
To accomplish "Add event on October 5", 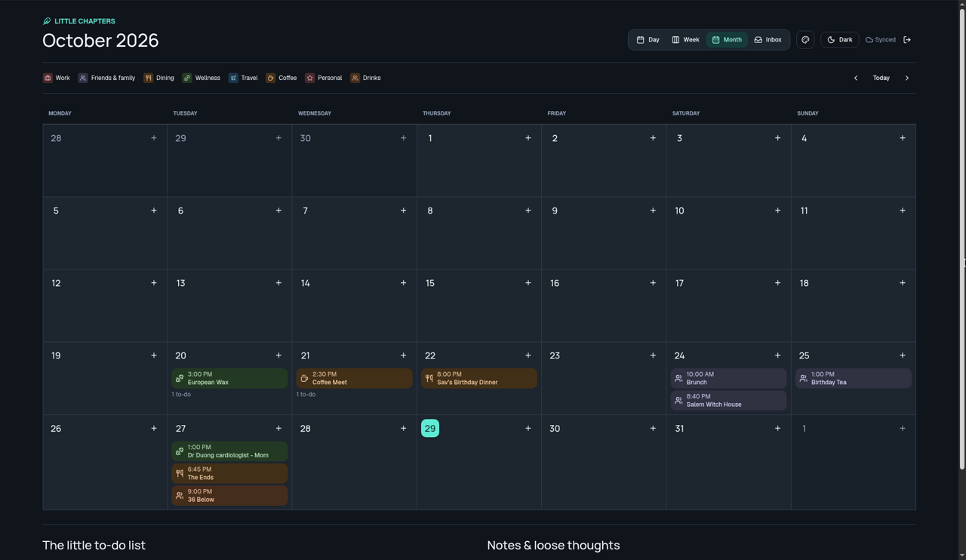I will click(154, 211).
